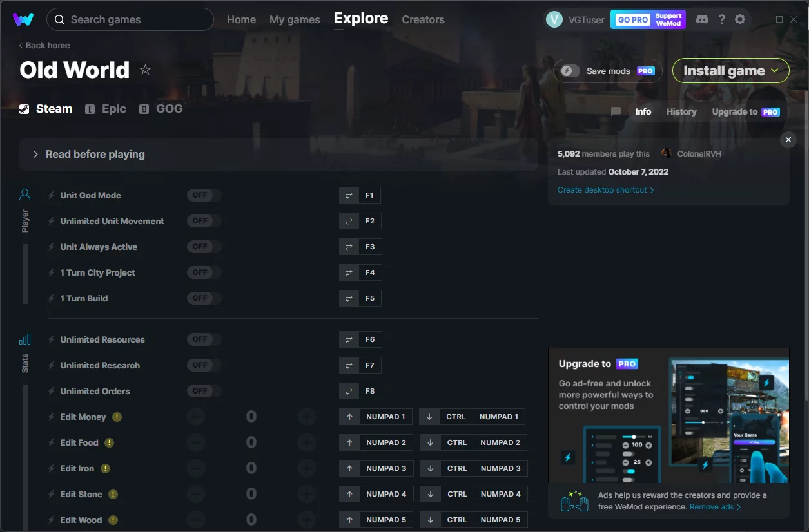Increase Edit Iron with plus button
809x532 pixels.
point(307,468)
